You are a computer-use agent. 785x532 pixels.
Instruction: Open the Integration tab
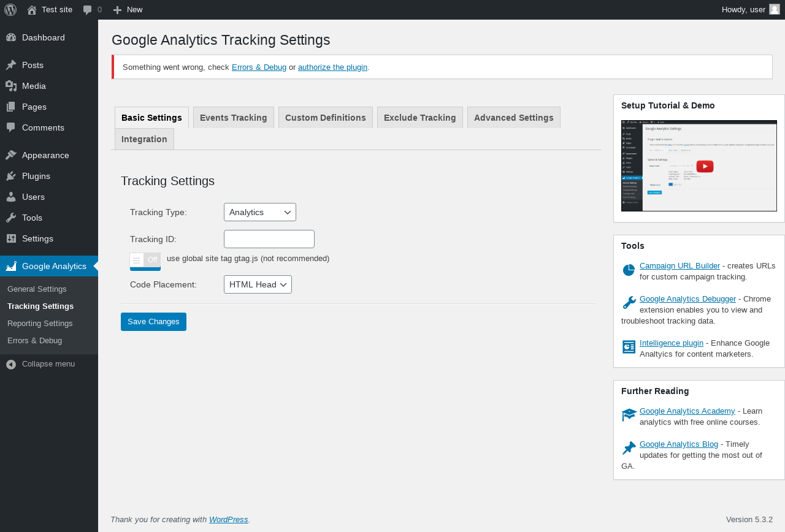coord(144,139)
